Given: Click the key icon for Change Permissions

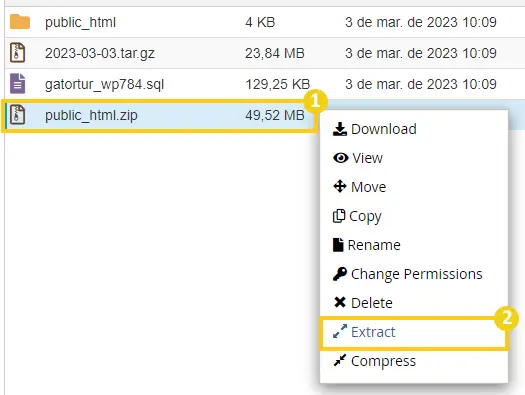Looking at the screenshot, I should click(340, 274).
